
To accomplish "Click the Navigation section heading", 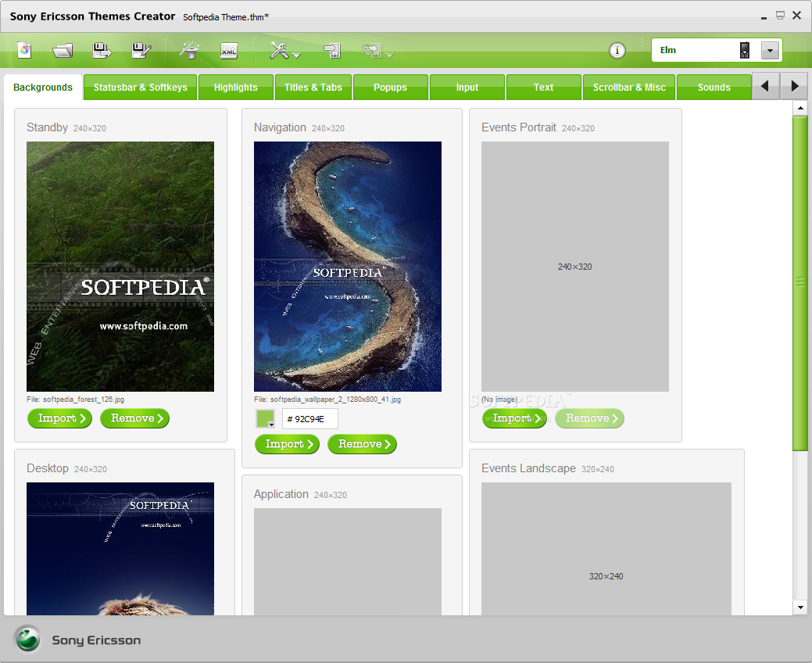I will tap(280, 127).
